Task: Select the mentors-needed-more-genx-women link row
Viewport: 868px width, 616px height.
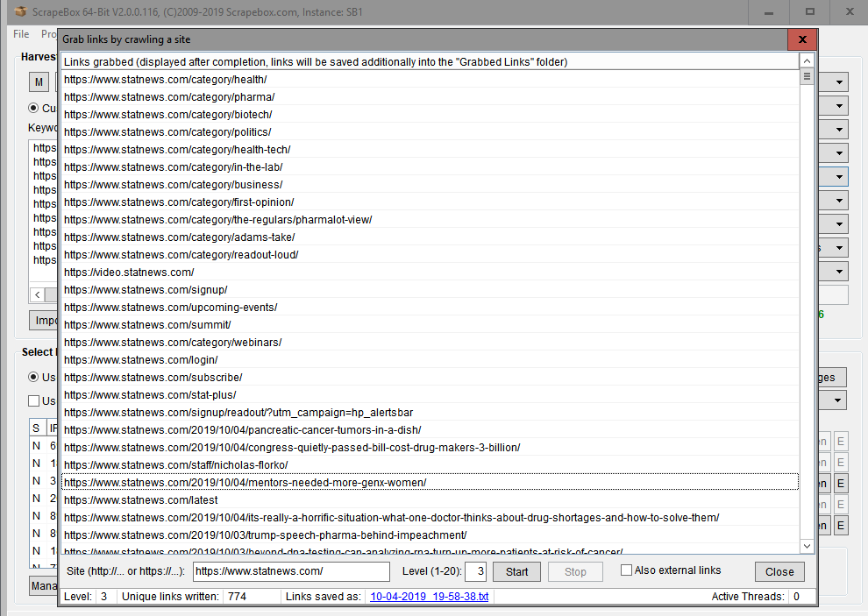Action: pos(430,483)
